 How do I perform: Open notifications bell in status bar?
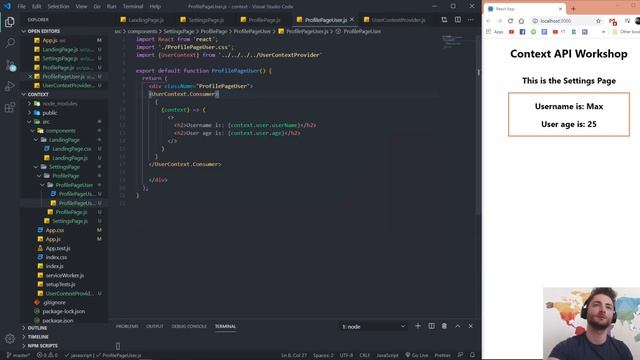point(472,355)
